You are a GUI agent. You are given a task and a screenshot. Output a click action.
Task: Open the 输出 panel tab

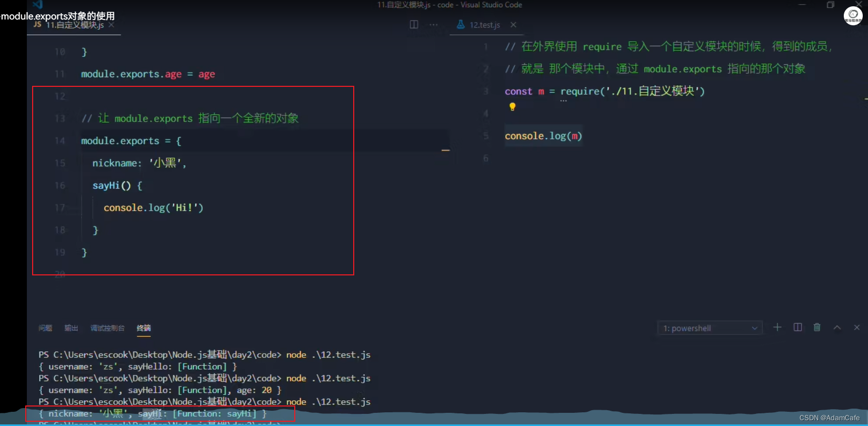point(71,328)
